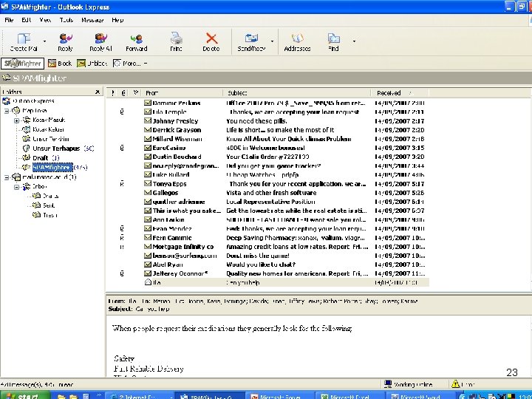Click the envelope icon for Dominic Perkins message
532x399 pixels.
coord(148,103)
